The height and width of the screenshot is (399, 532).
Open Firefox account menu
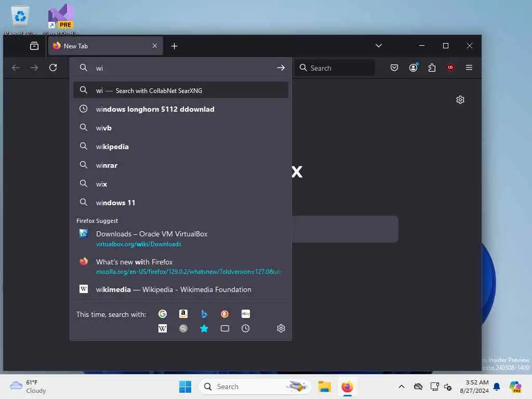413,68
